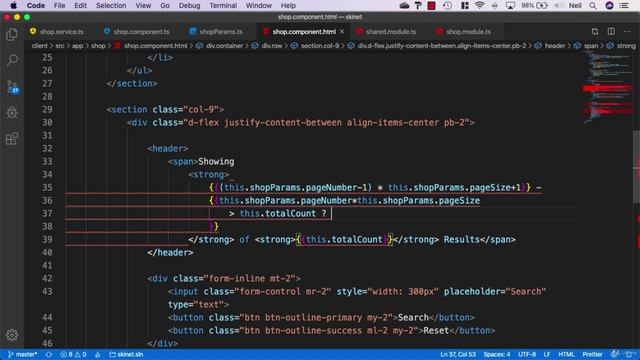
Task: Open the Search view in activity bar
Action: 12,60
